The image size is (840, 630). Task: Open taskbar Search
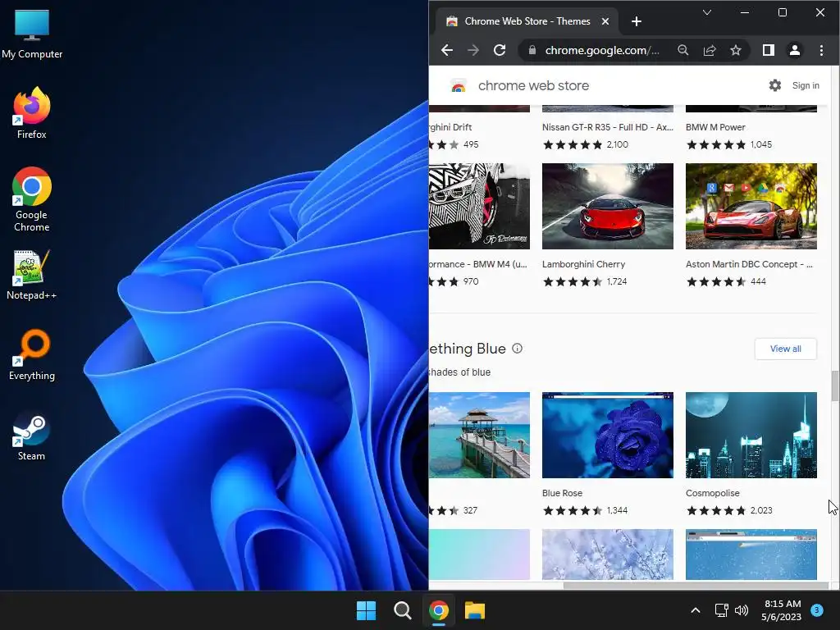click(x=402, y=610)
